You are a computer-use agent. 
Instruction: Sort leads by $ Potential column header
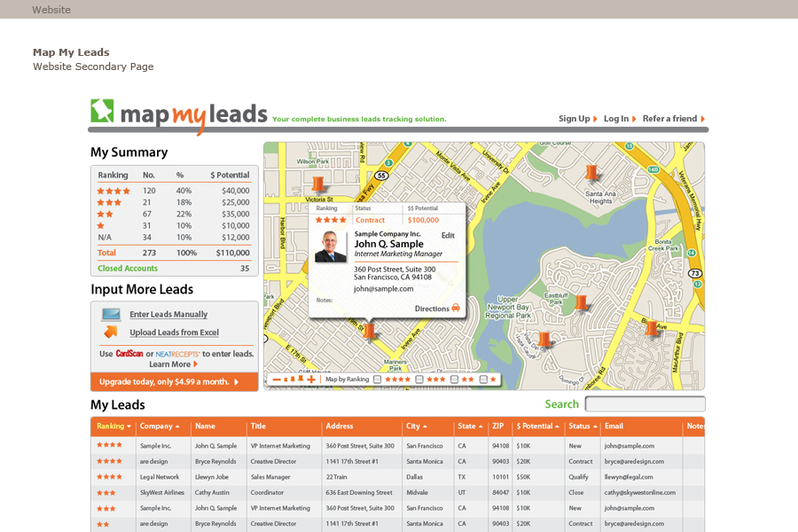tap(537, 426)
